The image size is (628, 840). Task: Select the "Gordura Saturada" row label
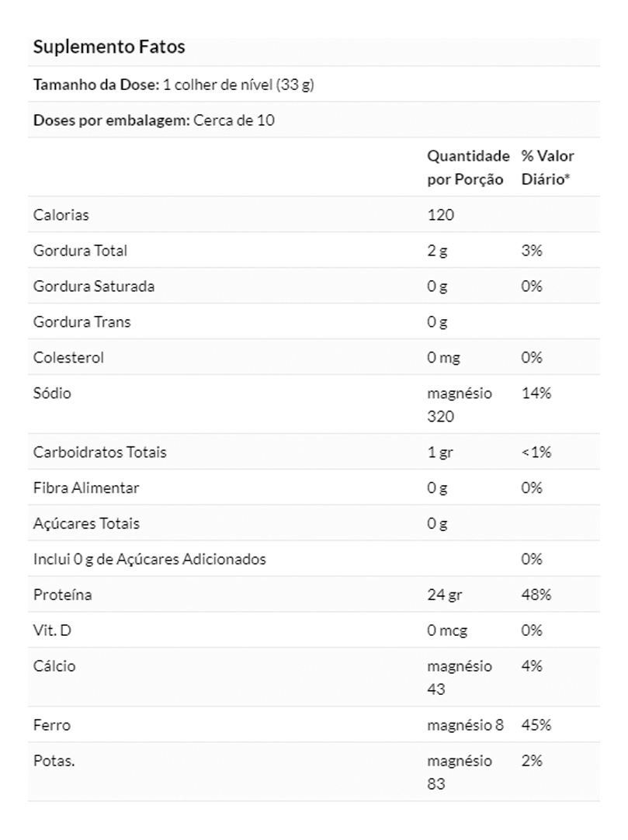click(x=93, y=286)
